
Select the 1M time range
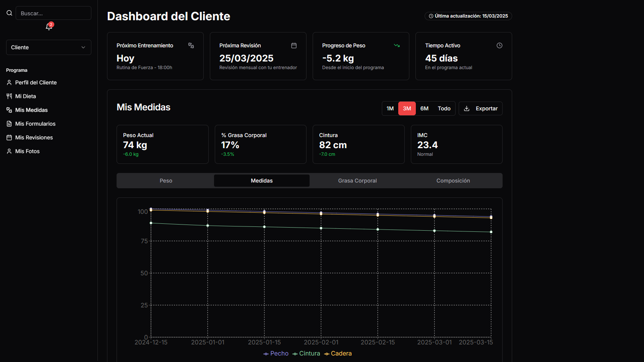pyautogui.click(x=390, y=108)
